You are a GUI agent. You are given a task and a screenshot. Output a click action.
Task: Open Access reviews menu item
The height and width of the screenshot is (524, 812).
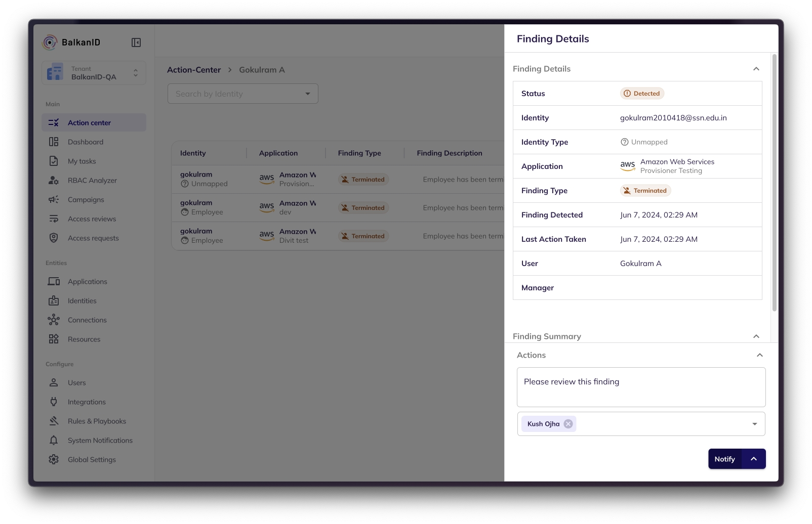click(94, 219)
